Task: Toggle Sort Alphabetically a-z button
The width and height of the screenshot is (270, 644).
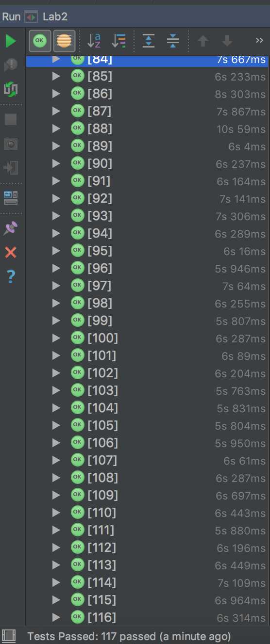Action: pyautogui.click(x=93, y=41)
